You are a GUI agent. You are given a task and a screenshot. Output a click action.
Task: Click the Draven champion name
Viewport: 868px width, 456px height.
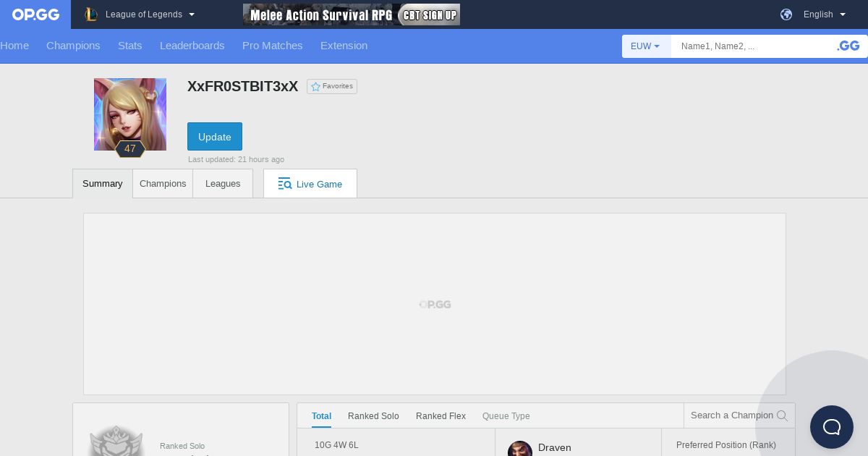tap(555, 448)
